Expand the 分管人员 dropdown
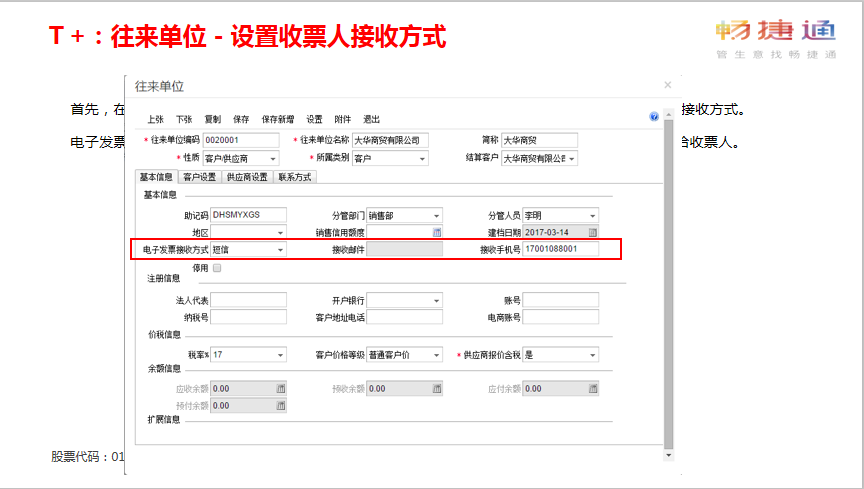This screenshot has height=489, width=864. pos(593,216)
